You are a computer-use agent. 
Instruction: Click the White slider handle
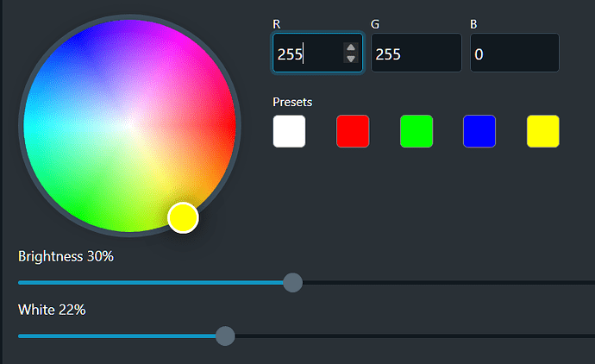tap(225, 336)
